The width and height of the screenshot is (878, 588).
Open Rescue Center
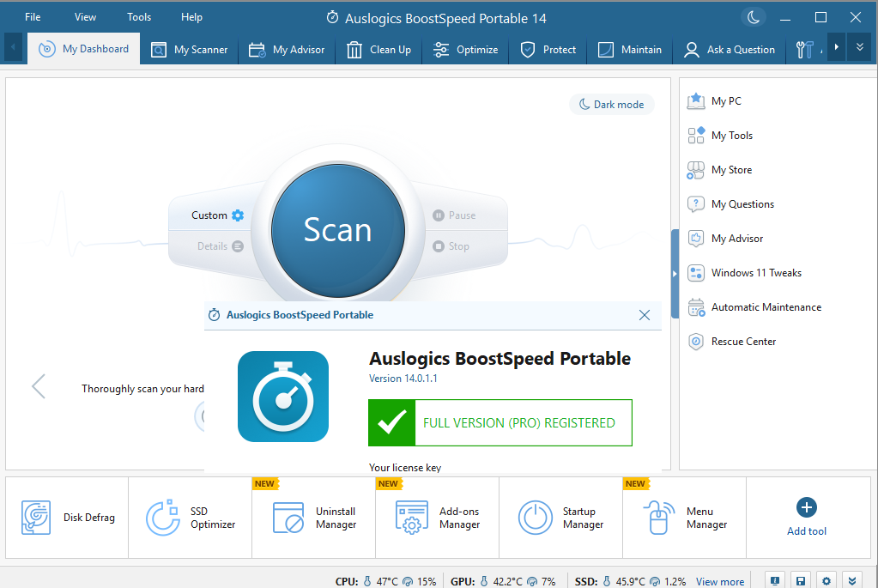click(x=731, y=342)
